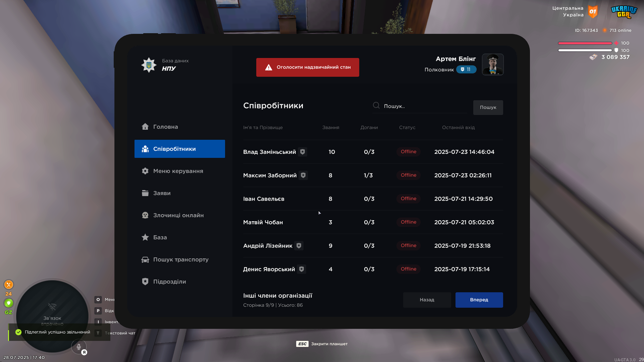Click the last login 2025-07-19 17:15:14
The height and width of the screenshot is (362, 644).
(x=462, y=269)
